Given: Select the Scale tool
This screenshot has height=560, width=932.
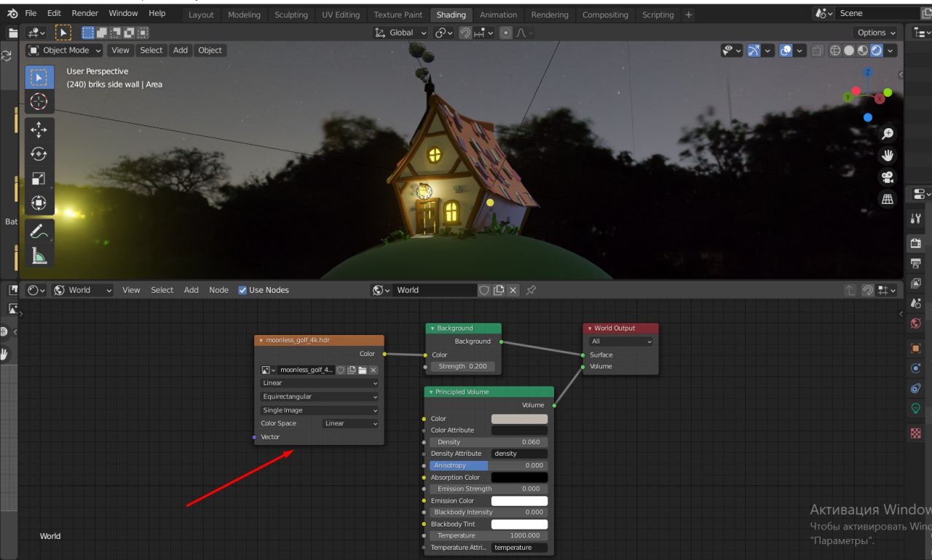Looking at the screenshot, I should pyautogui.click(x=39, y=178).
